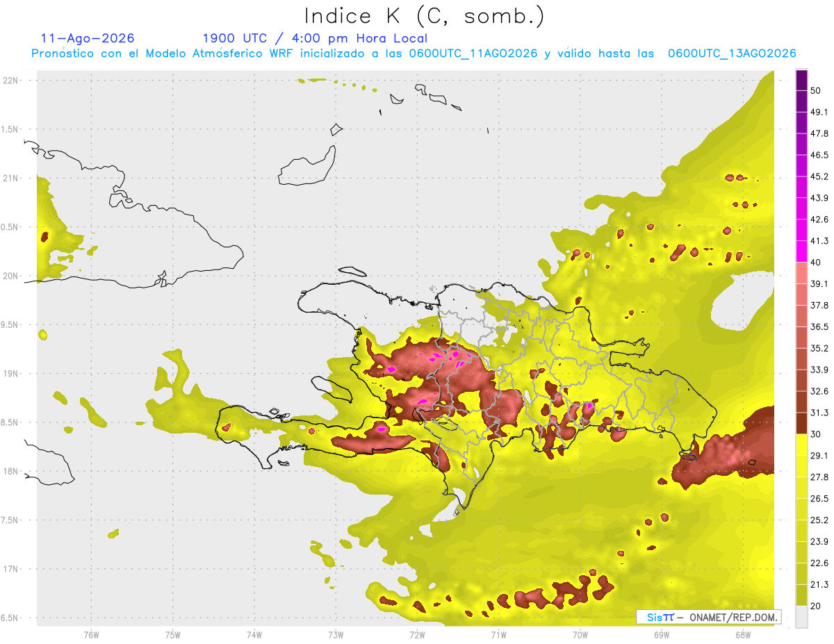The width and height of the screenshot is (834, 644).
Task: Click the "31.3" color scale value
Action: click(x=819, y=413)
